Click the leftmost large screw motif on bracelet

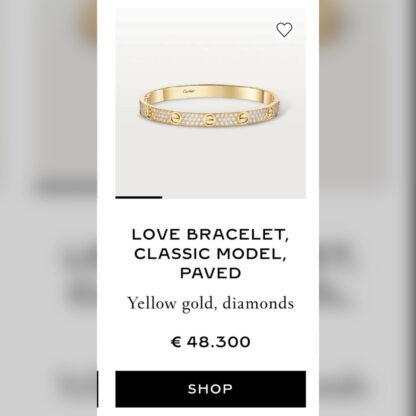pyautogui.click(x=176, y=118)
